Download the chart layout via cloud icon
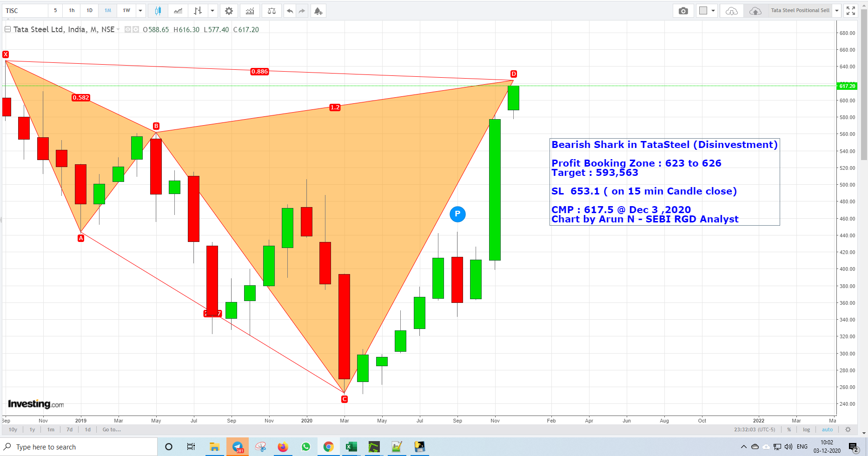This screenshot has height=456, width=868. [x=731, y=10]
